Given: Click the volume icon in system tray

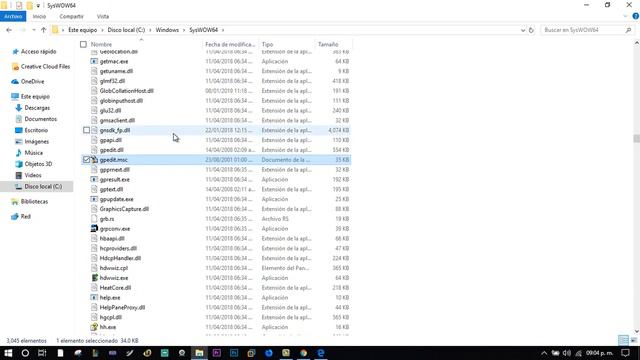Looking at the screenshot, I should 567,353.
